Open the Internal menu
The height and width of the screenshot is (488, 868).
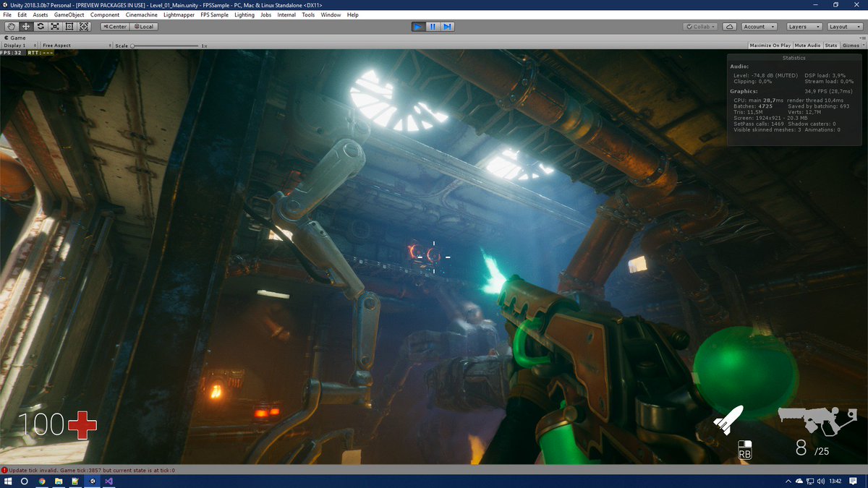pos(286,14)
